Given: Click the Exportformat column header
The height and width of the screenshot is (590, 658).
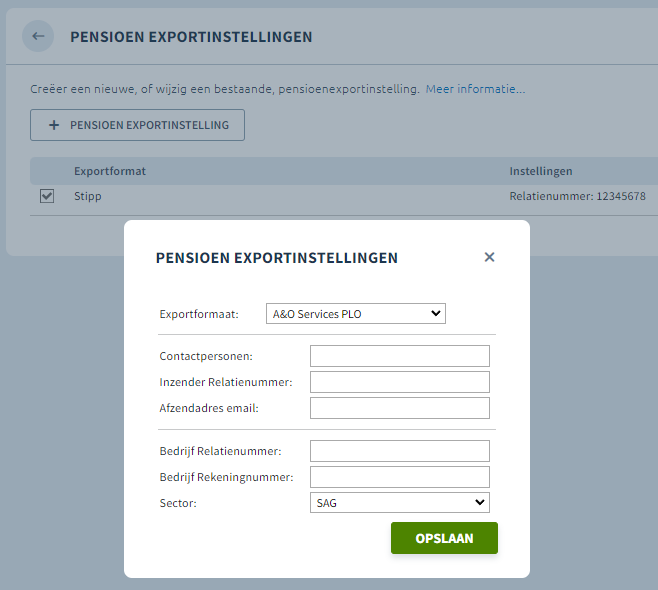Looking at the screenshot, I should (x=110, y=171).
